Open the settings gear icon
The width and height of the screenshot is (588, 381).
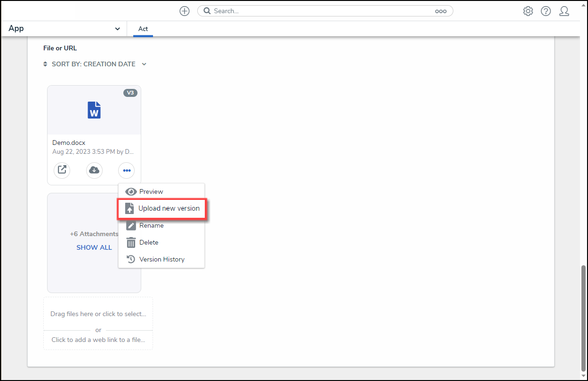point(528,11)
